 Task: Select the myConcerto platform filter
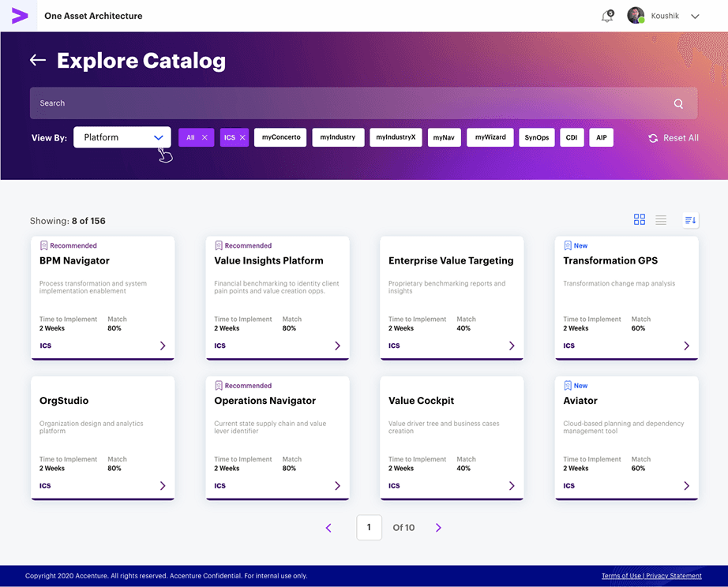click(x=280, y=137)
